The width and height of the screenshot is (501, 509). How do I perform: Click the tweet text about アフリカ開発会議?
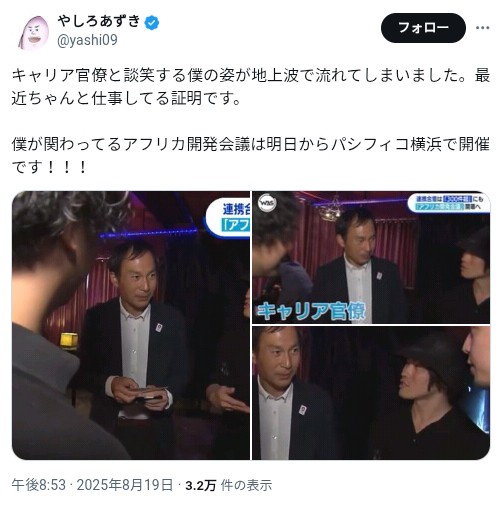251,155
